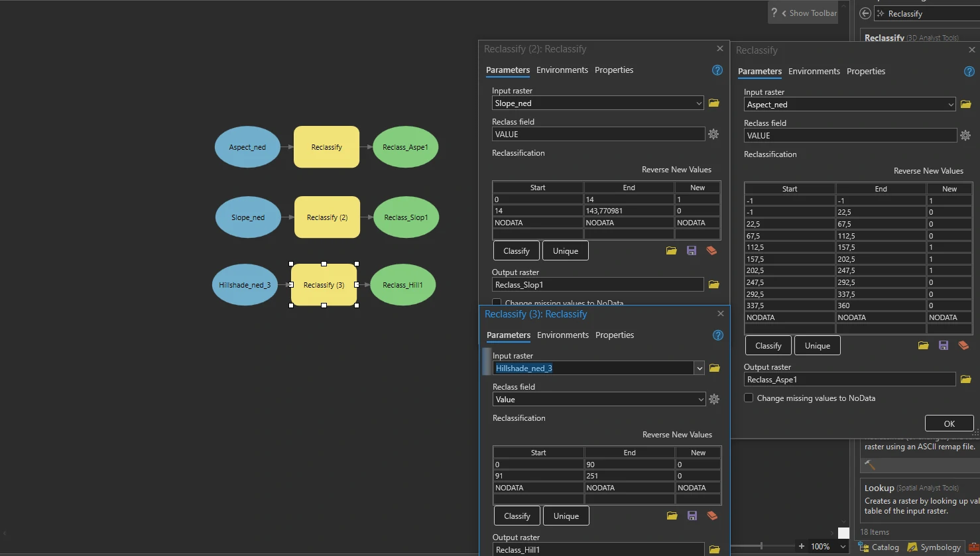Zoom in with plus button near 100%
Viewport: 980px width, 556px height.
coord(802,546)
